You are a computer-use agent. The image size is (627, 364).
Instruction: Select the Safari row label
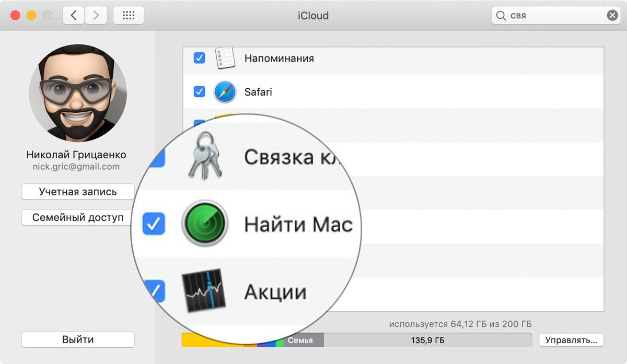(x=258, y=92)
